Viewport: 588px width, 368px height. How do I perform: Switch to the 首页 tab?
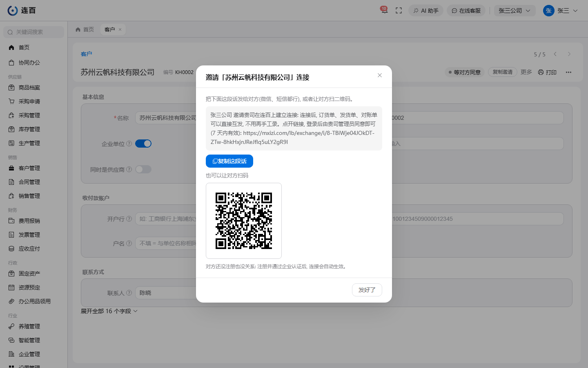coord(85,29)
